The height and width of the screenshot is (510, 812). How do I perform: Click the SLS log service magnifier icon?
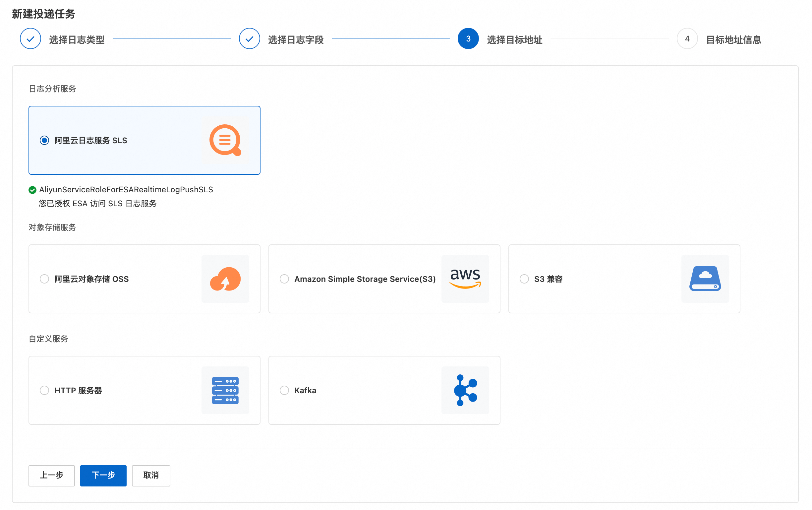(x=225, y=140)
